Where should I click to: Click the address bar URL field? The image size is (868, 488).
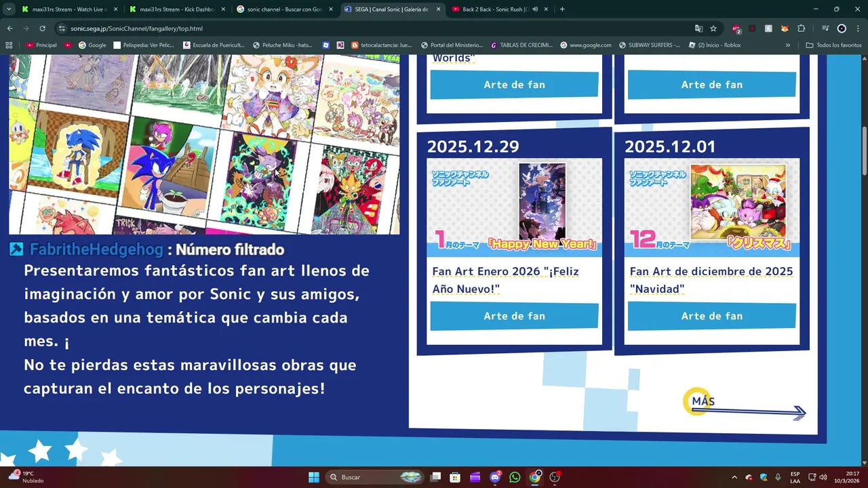pyautogui.click(x=373, y=28)
